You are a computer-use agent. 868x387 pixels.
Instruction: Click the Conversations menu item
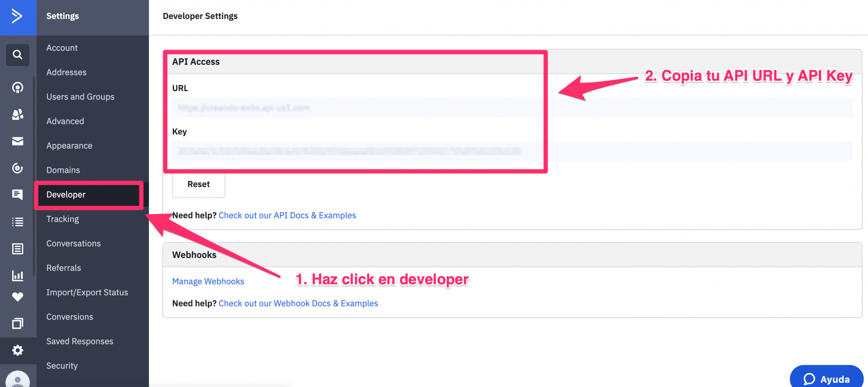tap(74, 243)
